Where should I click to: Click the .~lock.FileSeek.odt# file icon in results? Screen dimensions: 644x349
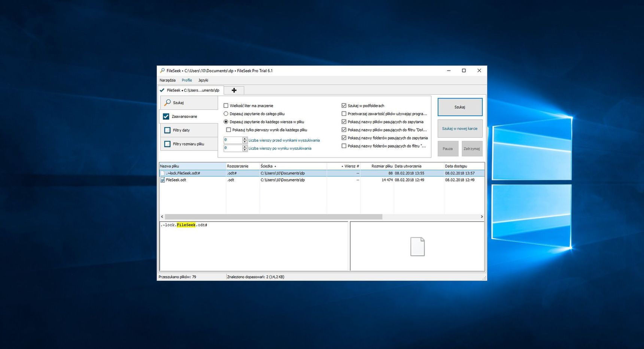162,173
